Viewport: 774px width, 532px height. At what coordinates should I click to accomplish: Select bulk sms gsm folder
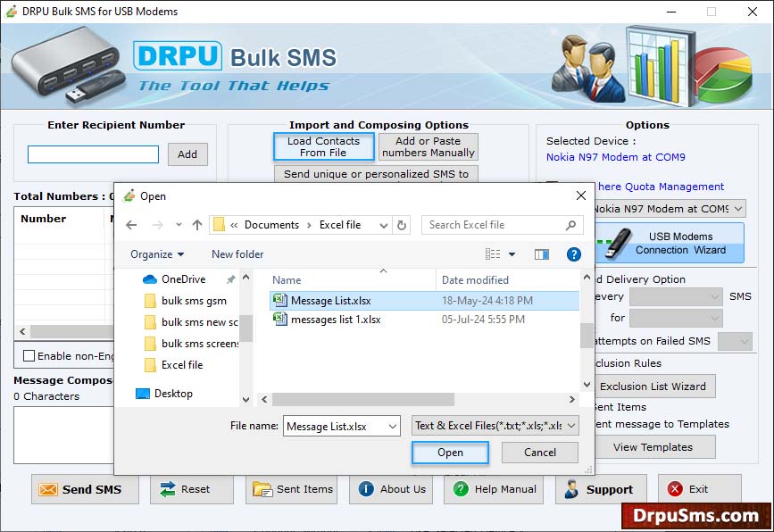click(186, 301)
